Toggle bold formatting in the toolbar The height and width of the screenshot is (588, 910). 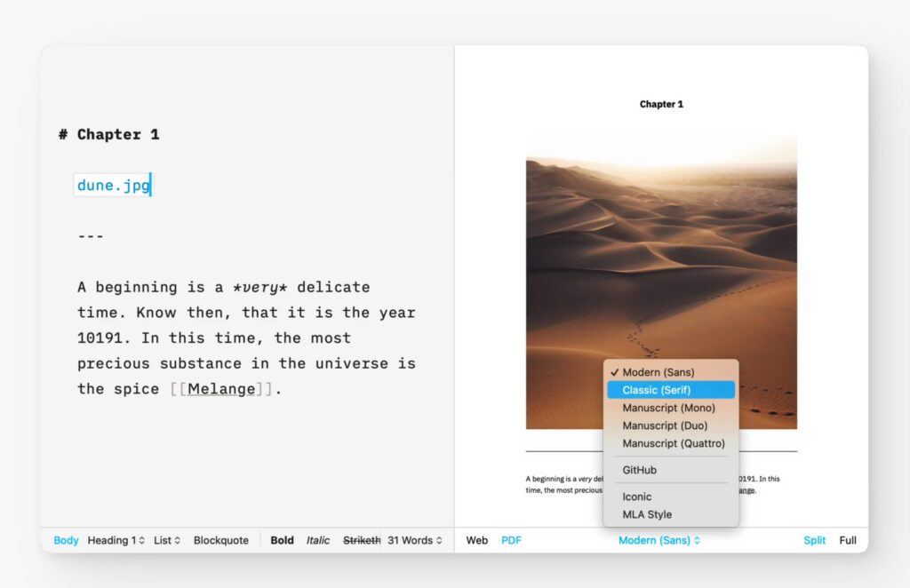point(281,540)
